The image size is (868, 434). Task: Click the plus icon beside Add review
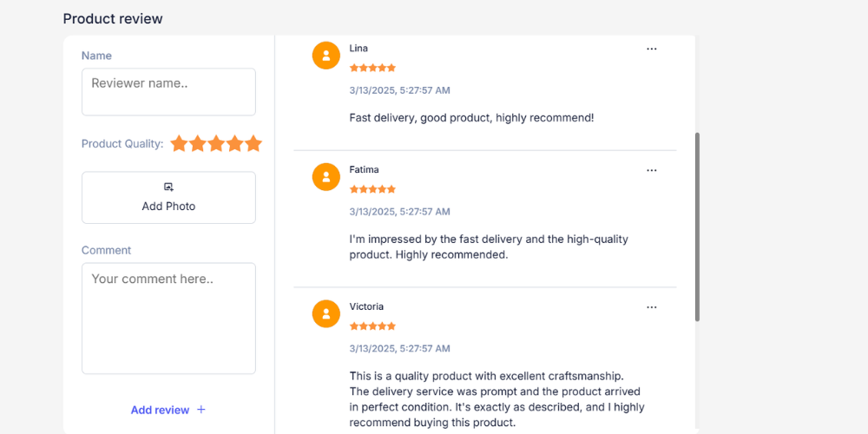[201, 410]
